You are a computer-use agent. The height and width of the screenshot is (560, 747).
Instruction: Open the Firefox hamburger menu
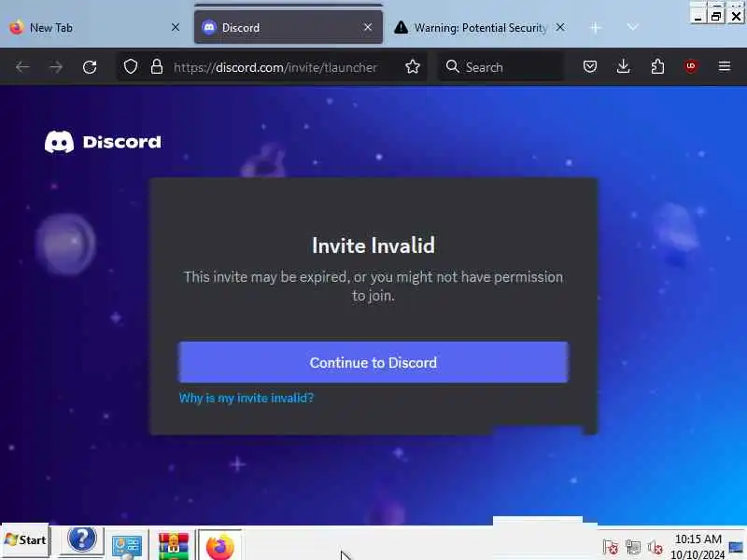tap(725, 66)
